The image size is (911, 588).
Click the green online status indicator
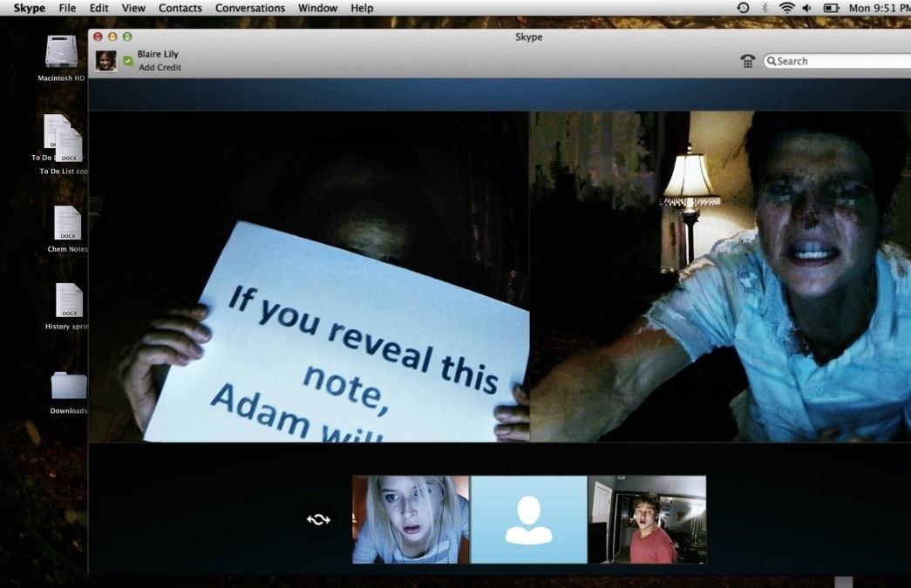click(128, 61)
